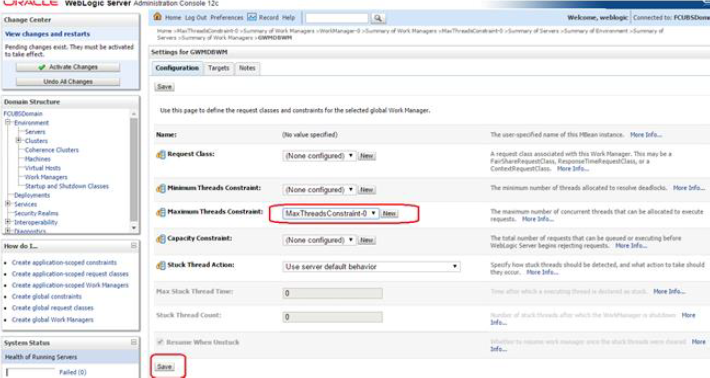The height and width of the screenshot is (378, 710).
Task: Toggle Resume When Unstuck checkbox
Action: coord(160,342)
